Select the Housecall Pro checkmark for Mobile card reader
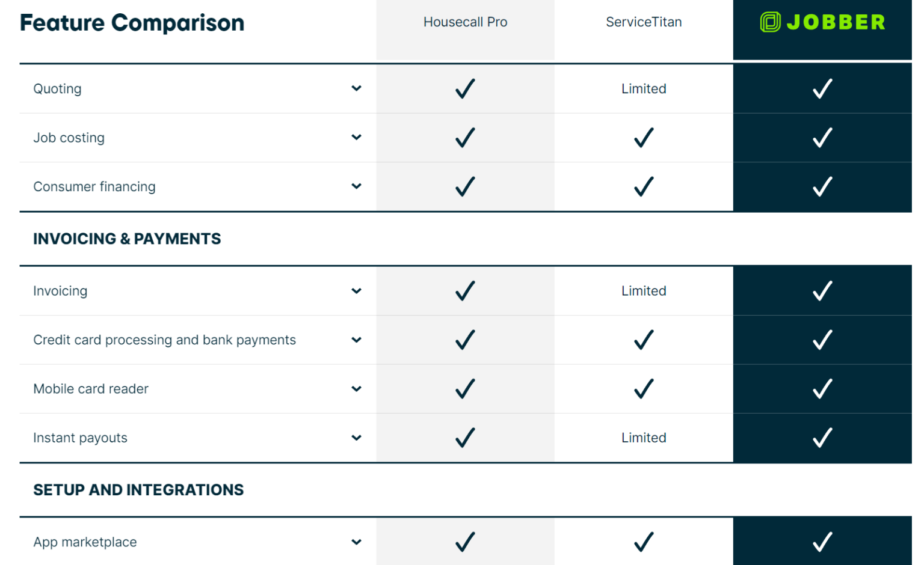Screen dimensions: 924x565 tap(464, 389)
